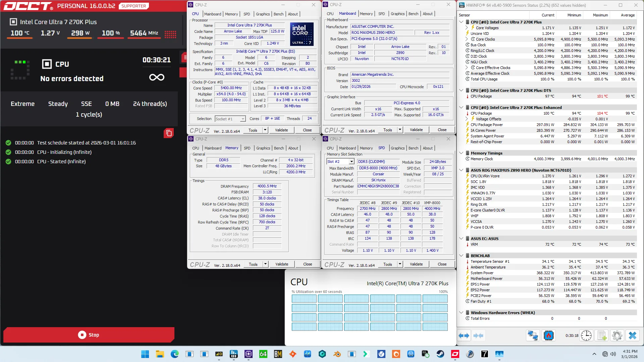Collapse the Memory Timings sensor group
The image size is (644, 362).
click(461, 153)
